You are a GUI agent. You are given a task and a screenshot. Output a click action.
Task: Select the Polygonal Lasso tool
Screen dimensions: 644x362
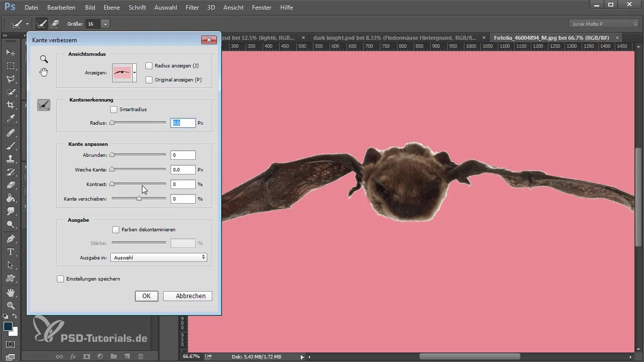(x=10, y=78)
